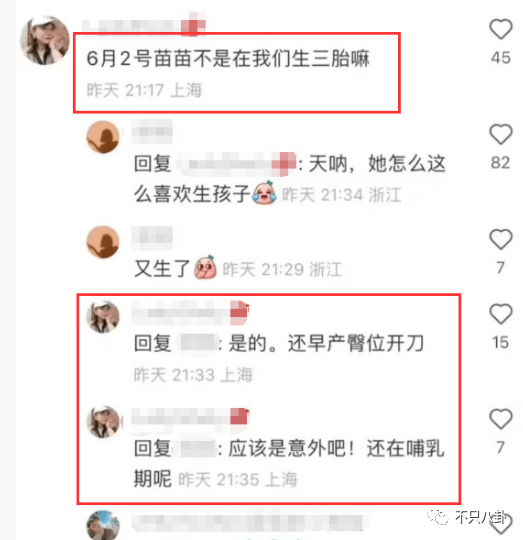Select the comment 6月2号苗苗不是在我们生三胎嘛
Viewport: 523px width, 540px height.
pyautogui.click(x=228, y=58)
